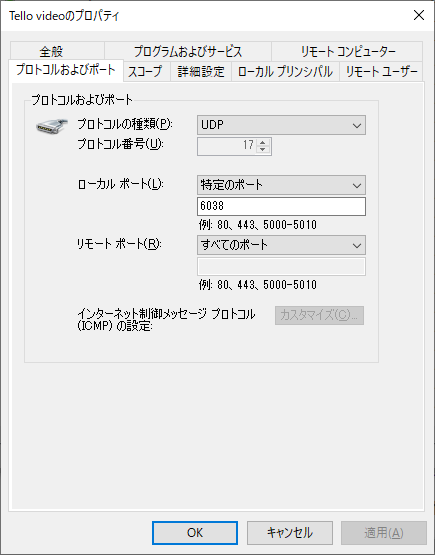Screen dimensions: 435x555
Task: Click the プロトコルの種類(P): label
Action: coord(125,124)
